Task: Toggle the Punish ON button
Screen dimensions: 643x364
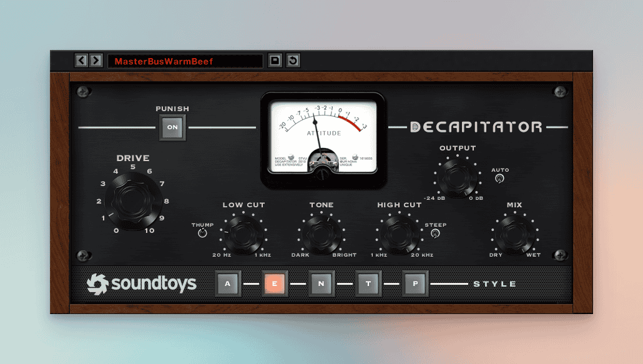Action: (172, 127)
